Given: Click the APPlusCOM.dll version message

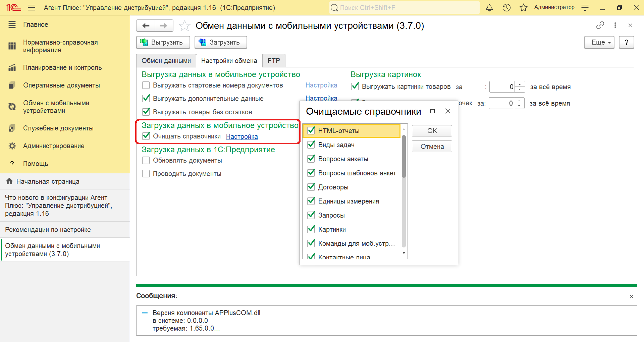Looking at the screenshot, I should click(206, 321).
